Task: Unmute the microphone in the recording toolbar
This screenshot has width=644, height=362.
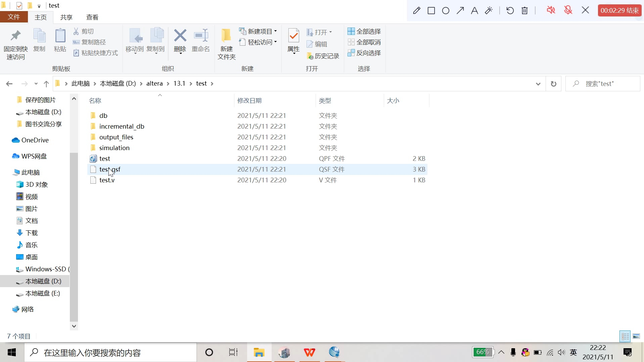Action: 568,10
